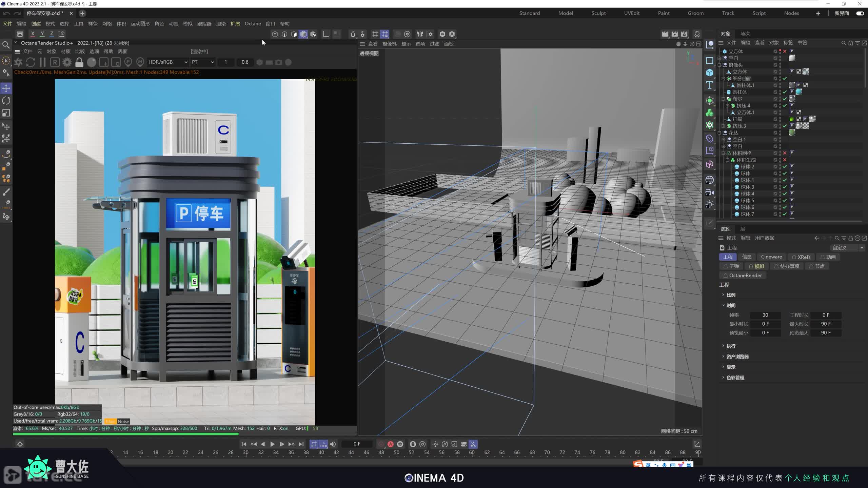Click the Cube primitive icon

click(x=710, y=73)
